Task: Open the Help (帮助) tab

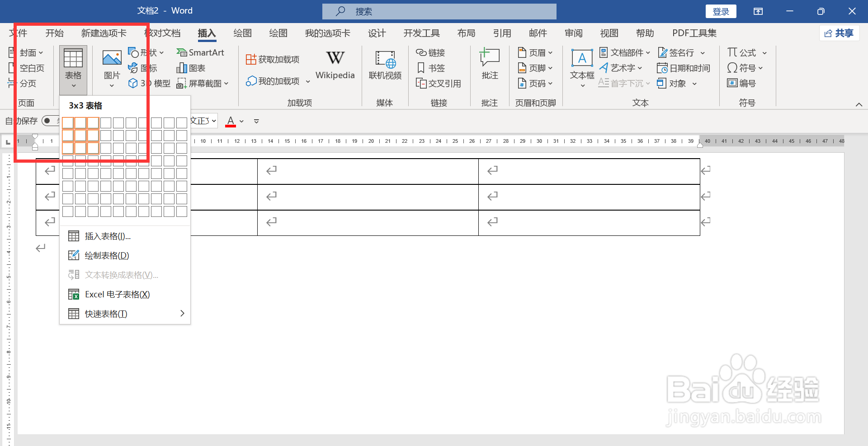Action: point(645,33)
